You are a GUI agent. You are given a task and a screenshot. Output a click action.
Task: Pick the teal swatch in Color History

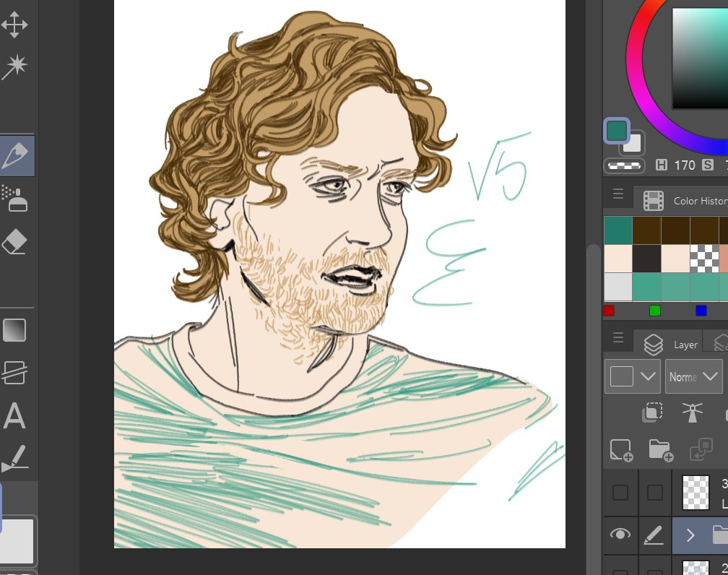618,230
